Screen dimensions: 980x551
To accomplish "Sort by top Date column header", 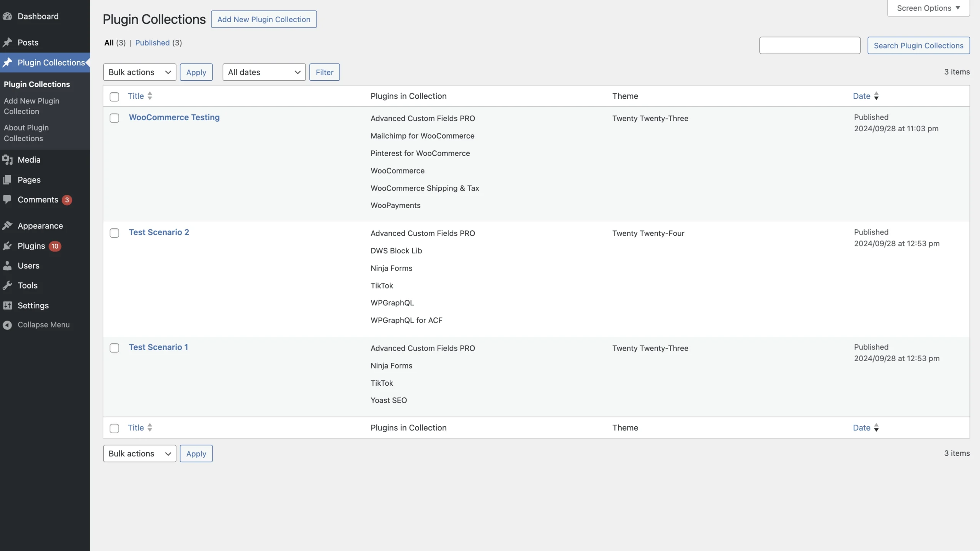I will [861, 96].
